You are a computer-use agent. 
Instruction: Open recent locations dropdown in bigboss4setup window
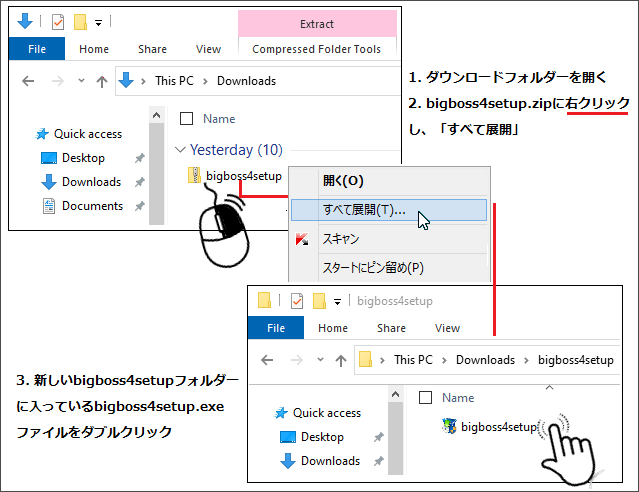point(320,360)
